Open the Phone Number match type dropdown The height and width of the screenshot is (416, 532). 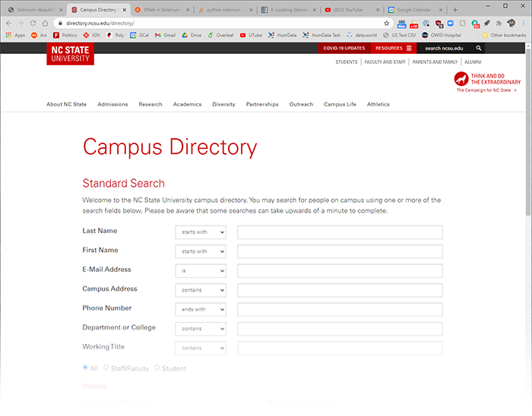point(201,309)
